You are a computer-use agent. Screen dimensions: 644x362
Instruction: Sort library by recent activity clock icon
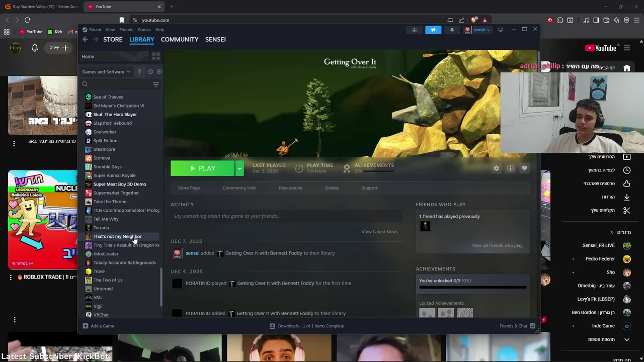pyautogui.click(x=150, y=72)
